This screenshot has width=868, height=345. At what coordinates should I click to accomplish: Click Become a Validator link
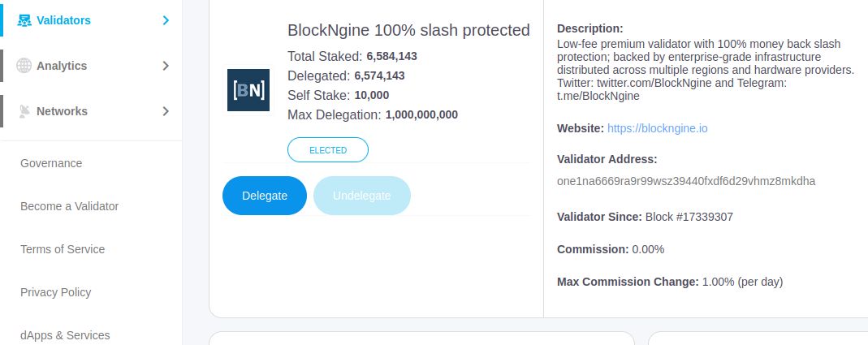69,206
